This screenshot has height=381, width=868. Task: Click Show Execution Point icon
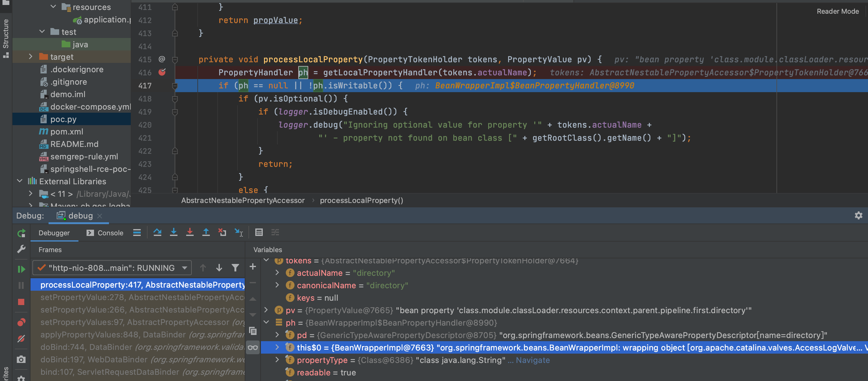[137, 233]
